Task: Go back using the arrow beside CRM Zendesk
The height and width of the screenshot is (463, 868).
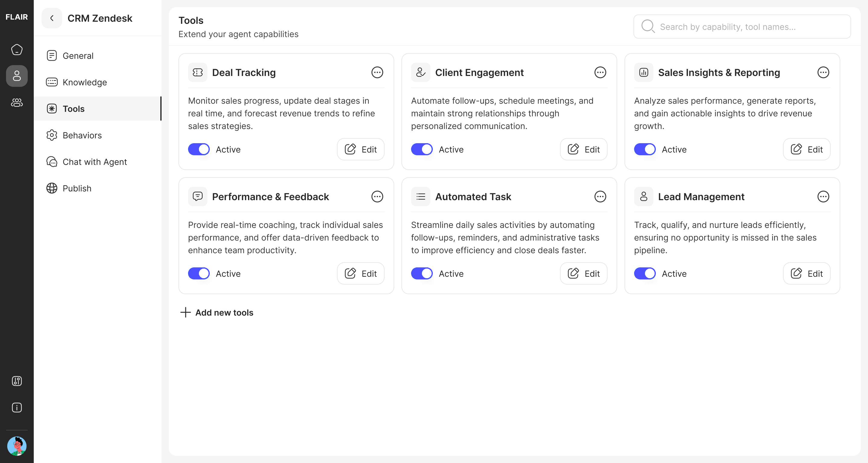Action: [52, 18]
